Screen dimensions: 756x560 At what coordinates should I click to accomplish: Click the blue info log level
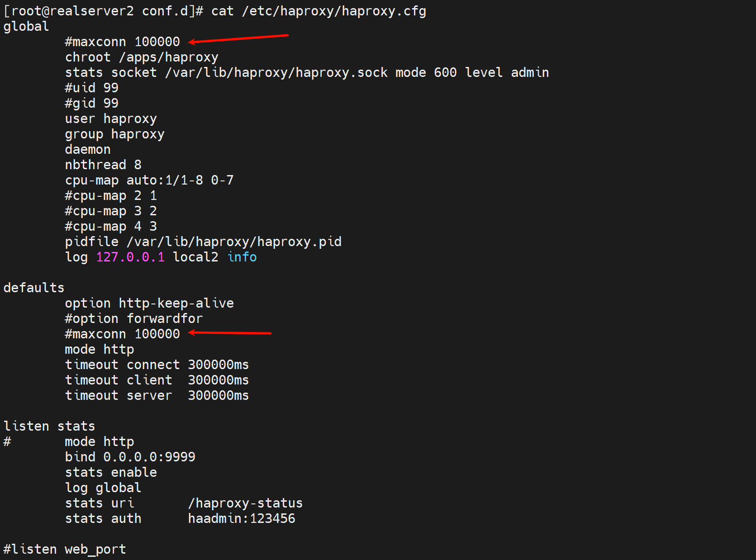(242, 257)
